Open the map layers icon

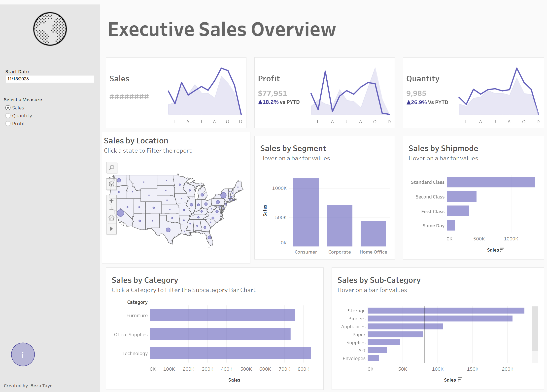tap(111, 184)
